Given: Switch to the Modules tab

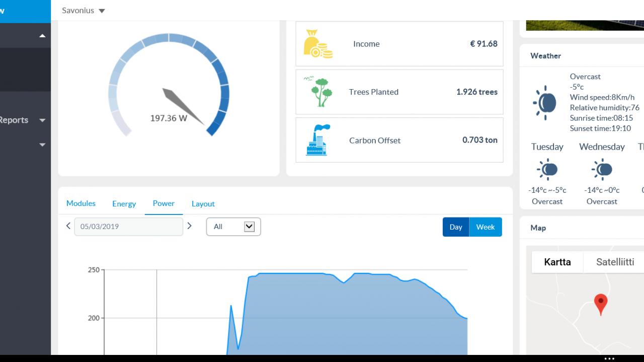Looking at the screenshot, I should 81,203.
